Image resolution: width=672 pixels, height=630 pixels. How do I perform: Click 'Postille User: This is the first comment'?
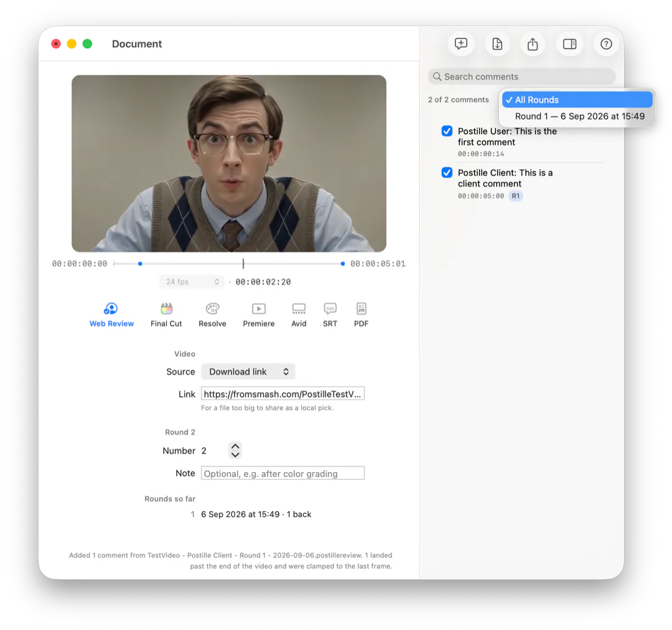click(x=508, y=137)
